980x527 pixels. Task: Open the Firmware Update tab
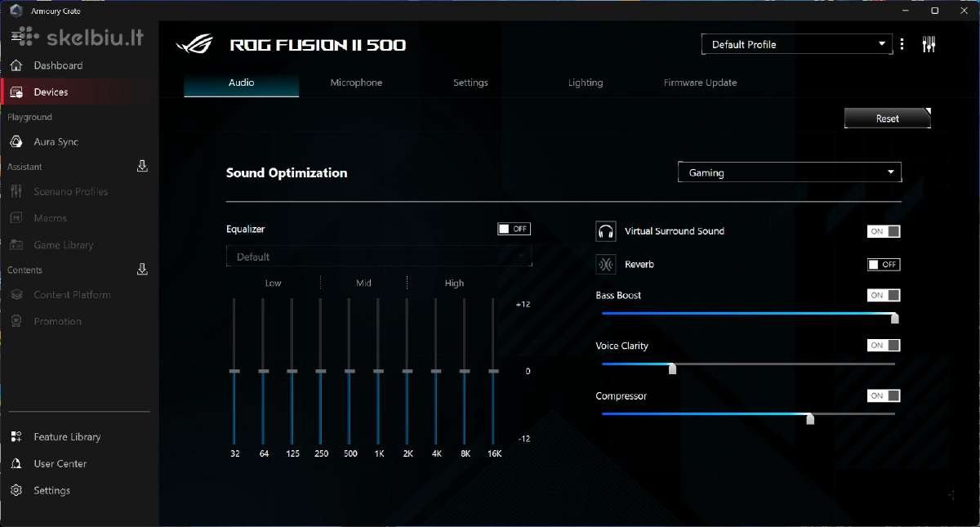[700, 83]
